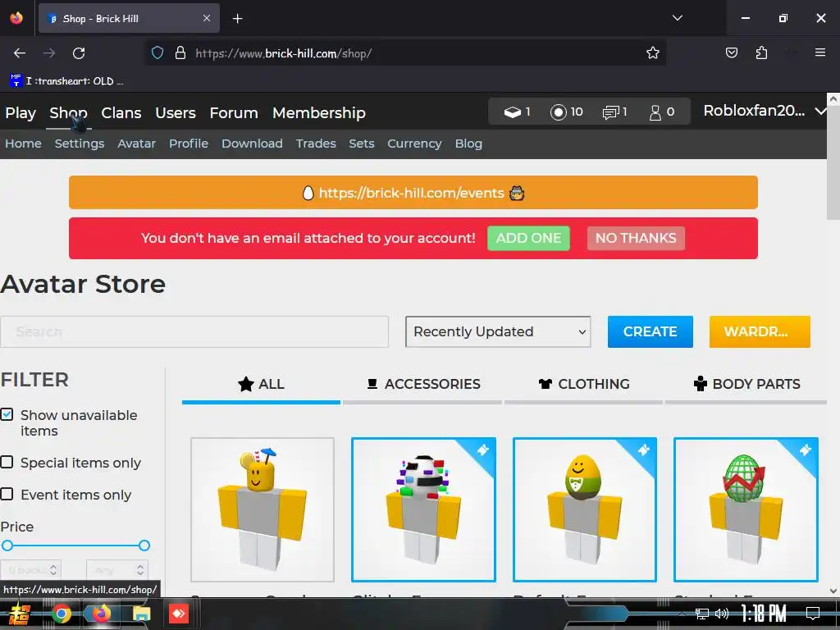Open Profile in sub navigation
The width and height of the screenshot is (840, 630).
[x=189, y=144]
